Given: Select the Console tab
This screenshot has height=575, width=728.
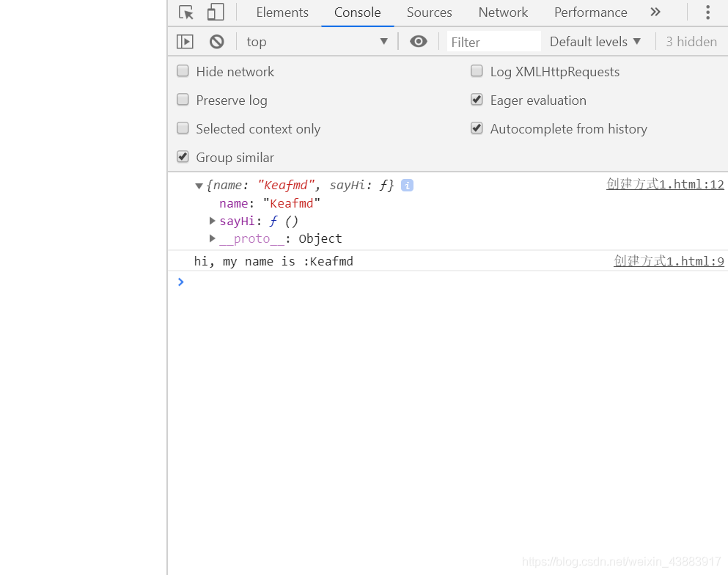Looking at the screenshot, I should pos(358,12).
